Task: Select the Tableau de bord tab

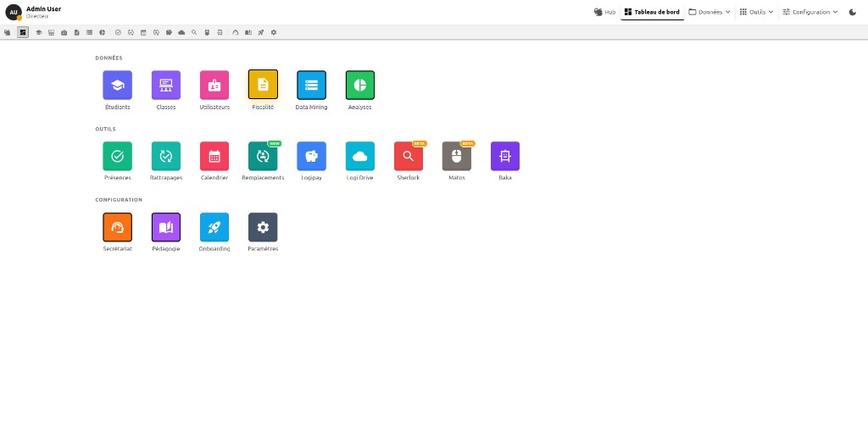Action: (x=652, y=12)
